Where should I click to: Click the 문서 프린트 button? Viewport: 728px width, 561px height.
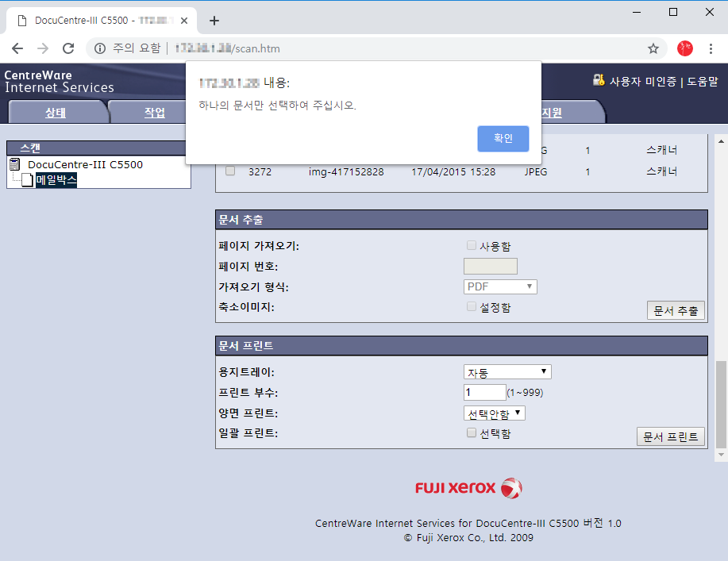[x=670, y=436]
